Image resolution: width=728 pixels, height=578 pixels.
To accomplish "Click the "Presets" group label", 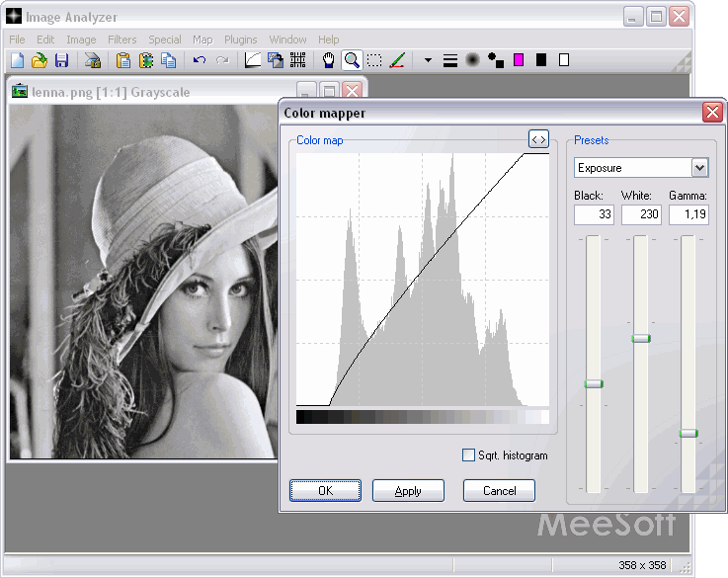I will (591, 140).
